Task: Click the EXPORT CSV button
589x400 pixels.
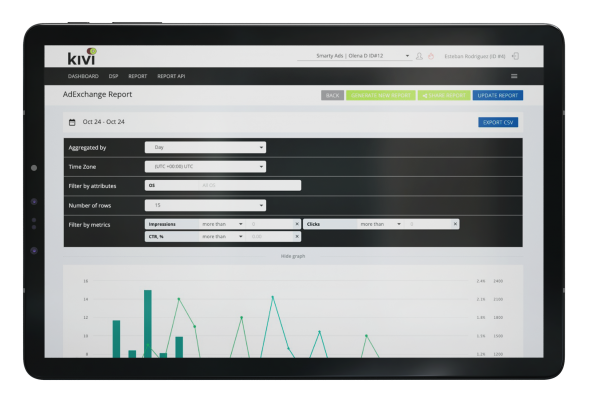Action: point(498,122)
